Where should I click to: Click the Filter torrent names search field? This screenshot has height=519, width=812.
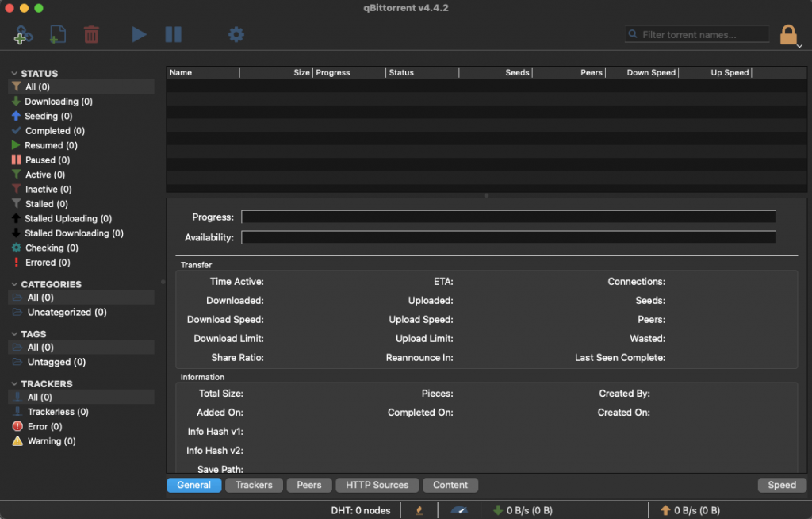(702, 34)
